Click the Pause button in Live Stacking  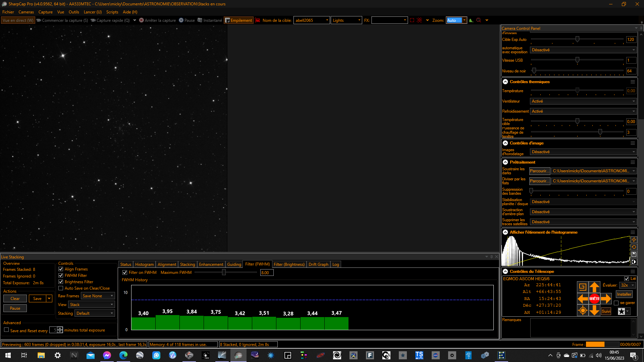pos(15,308)
